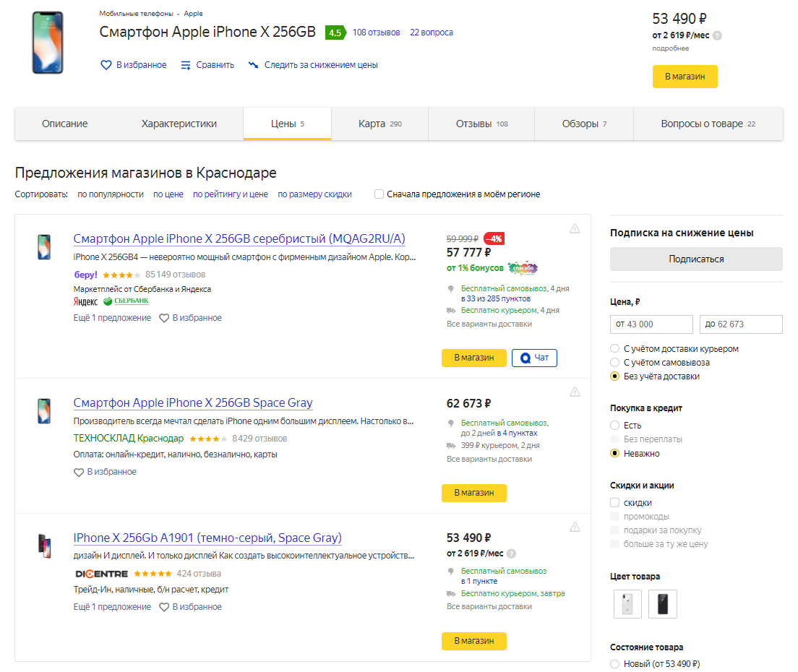
Task: Select 'Новый (от 53 490 ₽)' condition radio
Action: click(615, 664)
